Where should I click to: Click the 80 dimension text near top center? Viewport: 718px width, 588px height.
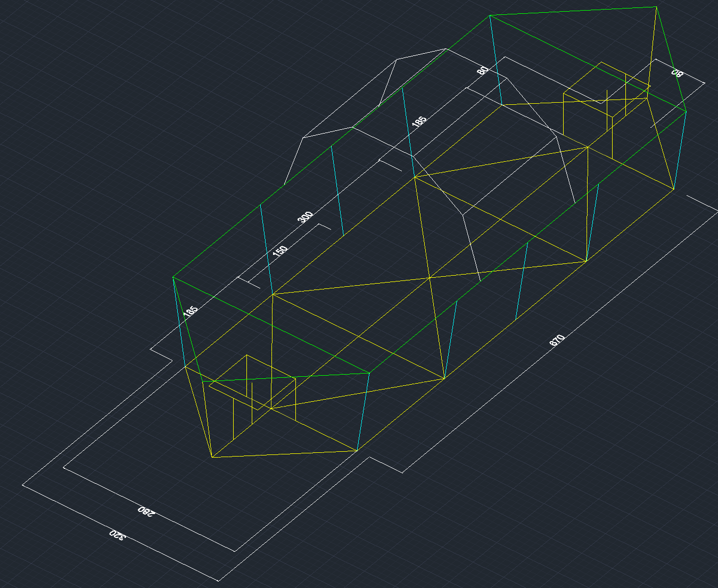[x=482, y=70]
